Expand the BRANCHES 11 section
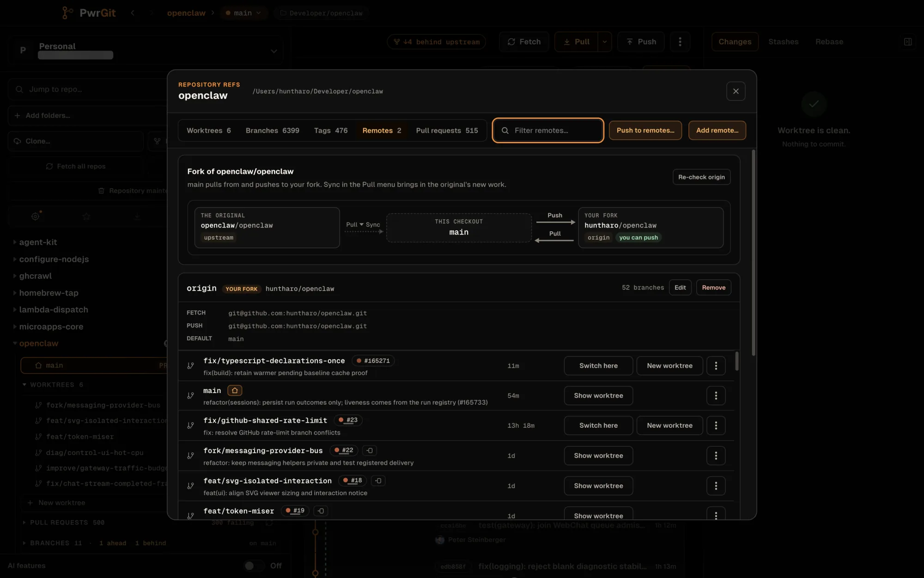 (24, 543)
